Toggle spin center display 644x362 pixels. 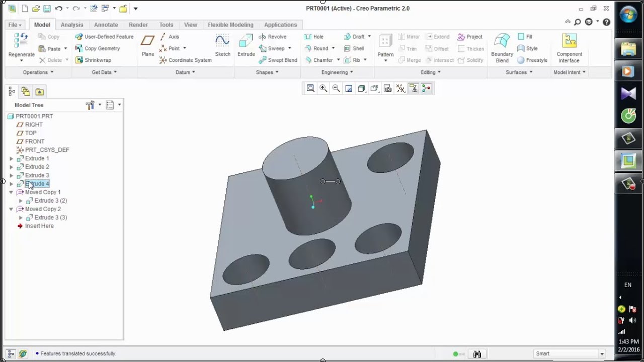point(426,88)
